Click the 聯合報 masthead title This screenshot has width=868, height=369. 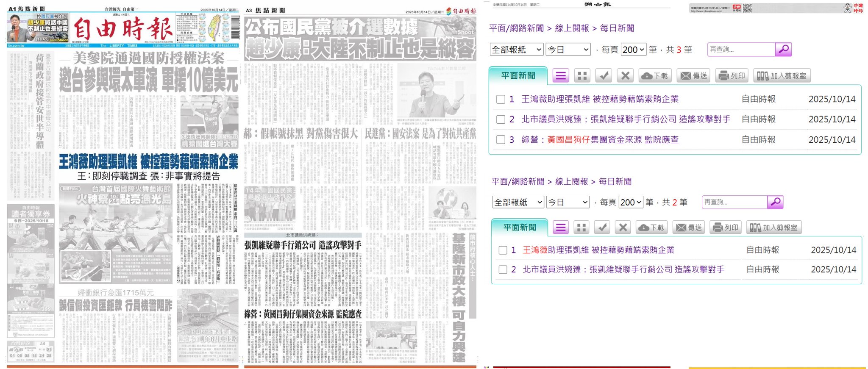pos(597,4)
